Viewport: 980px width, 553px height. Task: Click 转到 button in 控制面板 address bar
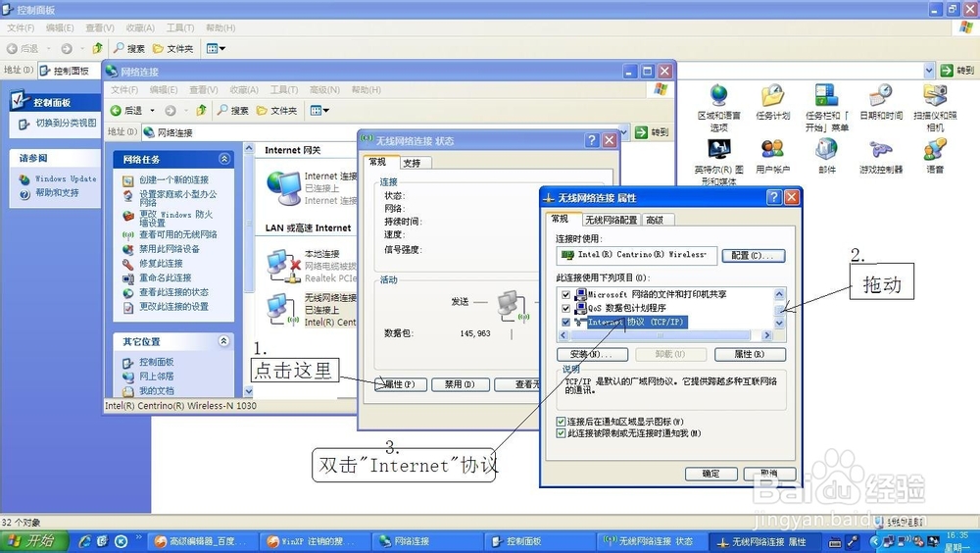956,71
